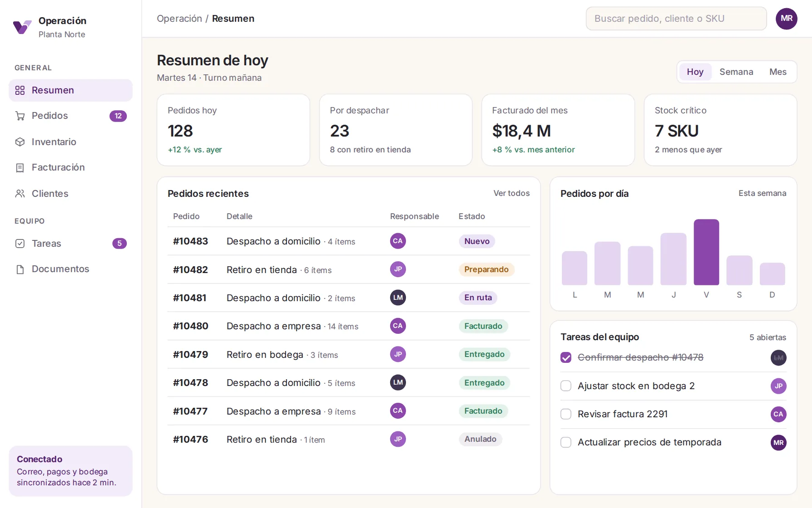Click the search field Buscar pedido
This screenshot has width=812, height=508.
tap(676, 19)
